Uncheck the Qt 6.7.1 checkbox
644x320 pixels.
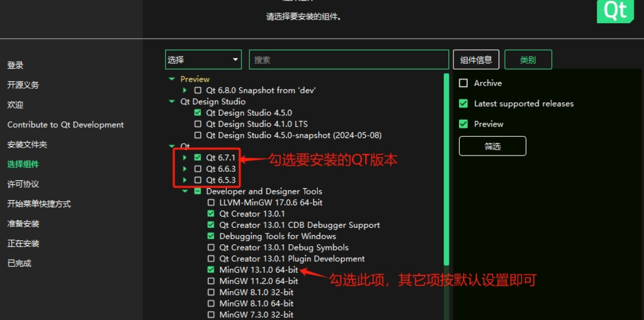click(198, 157)
